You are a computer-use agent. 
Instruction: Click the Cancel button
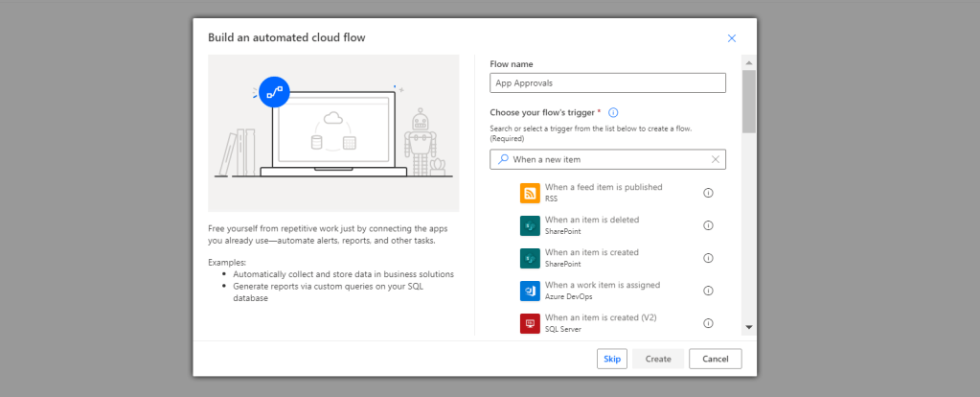click(715, 359)
